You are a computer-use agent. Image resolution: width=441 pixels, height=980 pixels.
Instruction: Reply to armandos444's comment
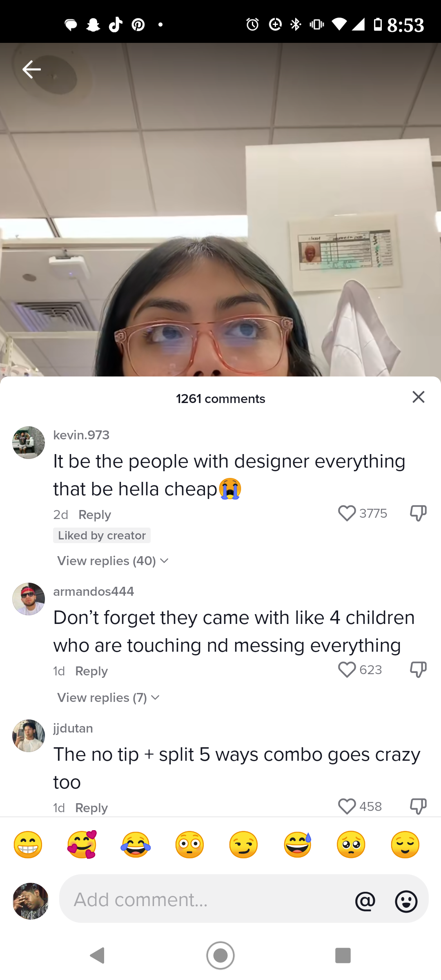click(91, 671)
